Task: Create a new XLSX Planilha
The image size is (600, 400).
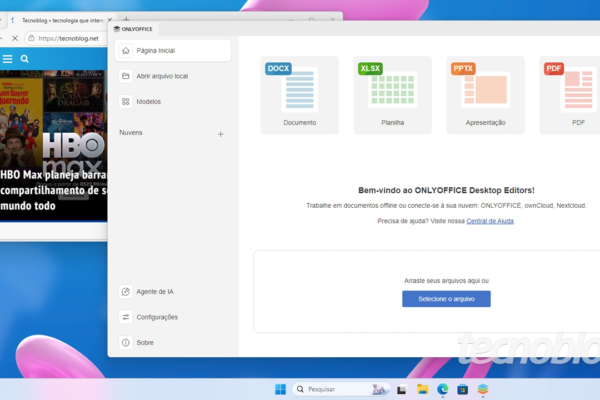Action: [392, 94]
